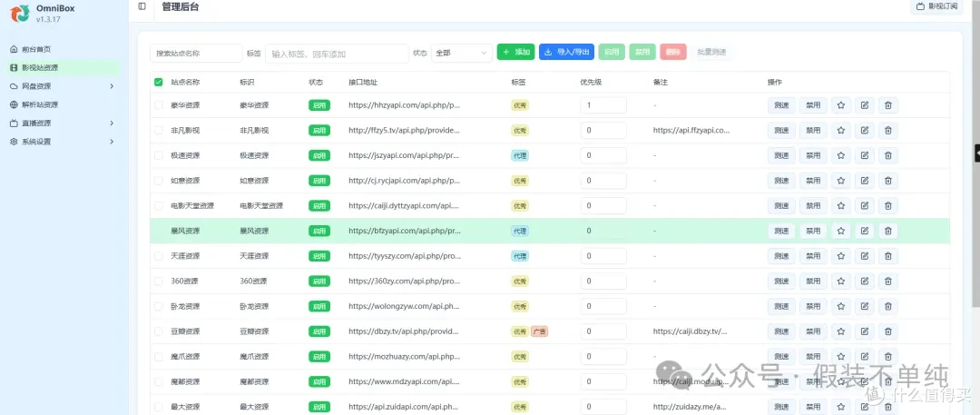Check the 豪华资源 row checkbox
980x415 pixels.
[x=158, y=105]
